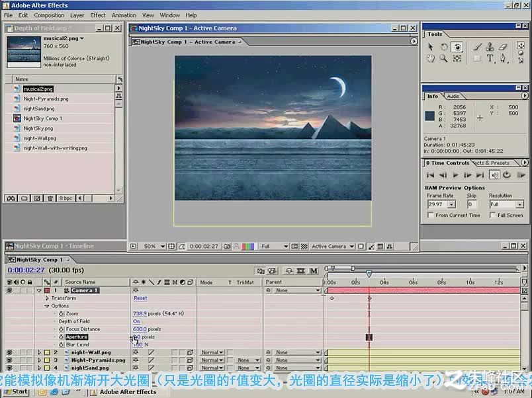The image size is (532, 398).
Task: Click the Zoom value 738.9
Action: [x=140, y=314]
